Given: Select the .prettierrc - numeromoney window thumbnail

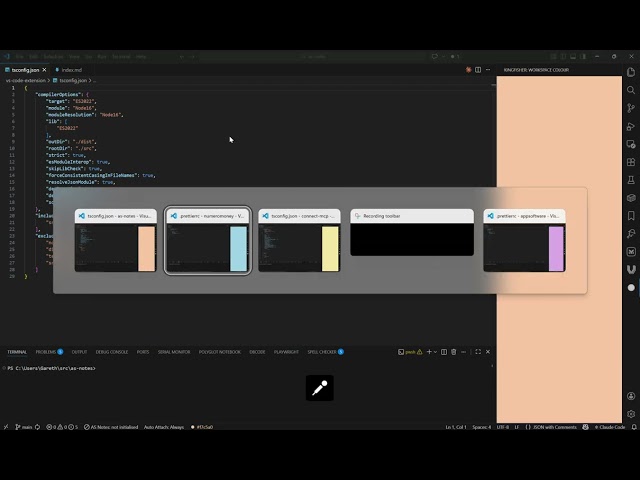Looking at the screenshot, I should click(x=208, y=240).
